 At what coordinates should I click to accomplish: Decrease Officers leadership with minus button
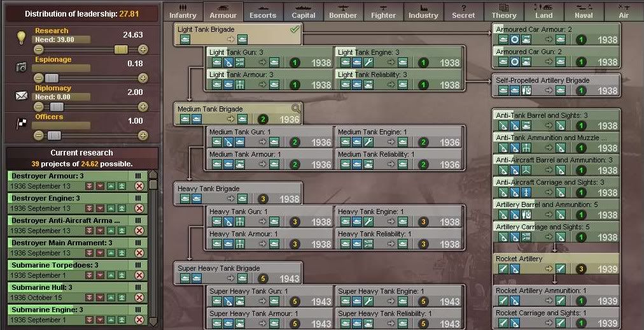[x=38, y=135]
